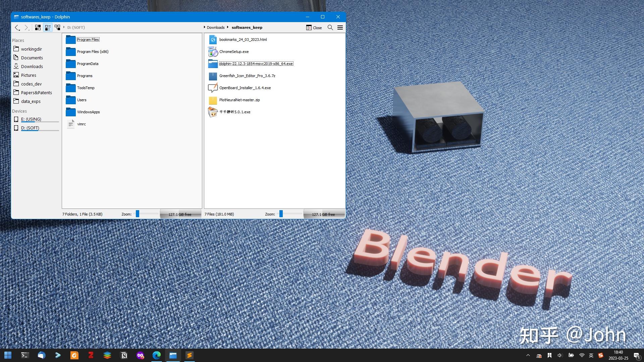Open the hamburger control menu

coord(340,27)
